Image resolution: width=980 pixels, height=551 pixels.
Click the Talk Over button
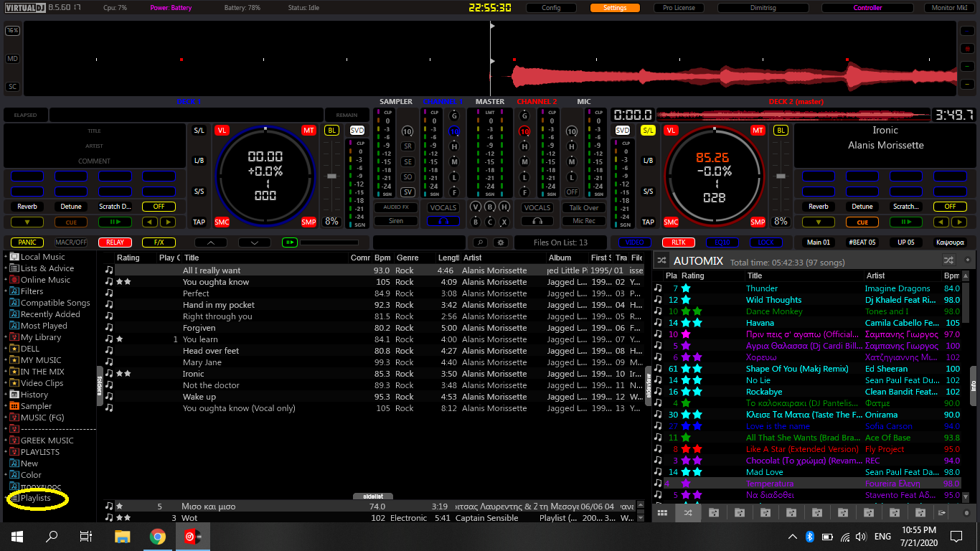coord(583,207)
